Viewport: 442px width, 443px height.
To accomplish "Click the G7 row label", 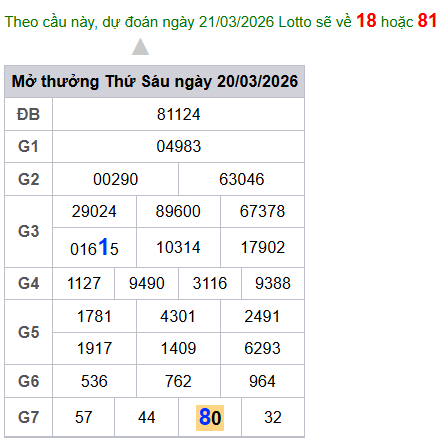I will pos(29,417).
